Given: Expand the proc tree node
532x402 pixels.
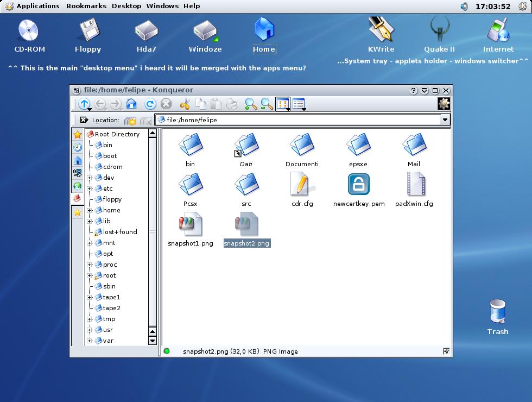Looking at the screenshot, I should pos(90,265).
